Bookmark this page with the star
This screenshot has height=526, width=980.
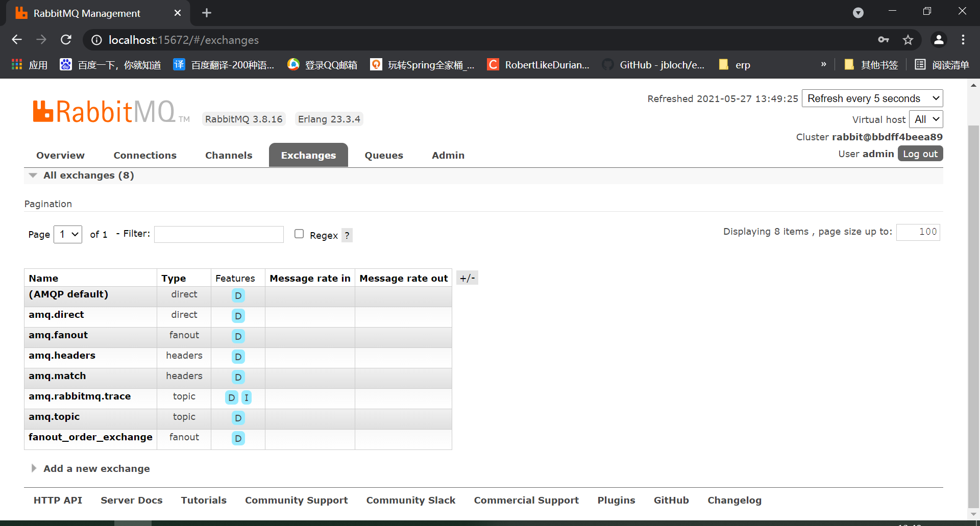[x=908, y=40]
